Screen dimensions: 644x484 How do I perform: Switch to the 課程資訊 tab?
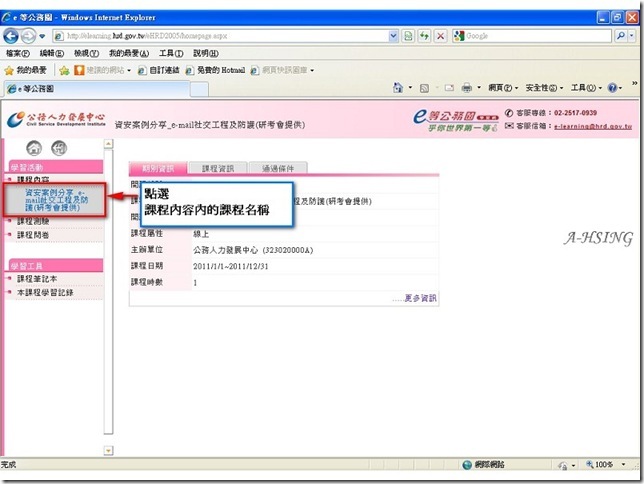click(x=218, y=168)
